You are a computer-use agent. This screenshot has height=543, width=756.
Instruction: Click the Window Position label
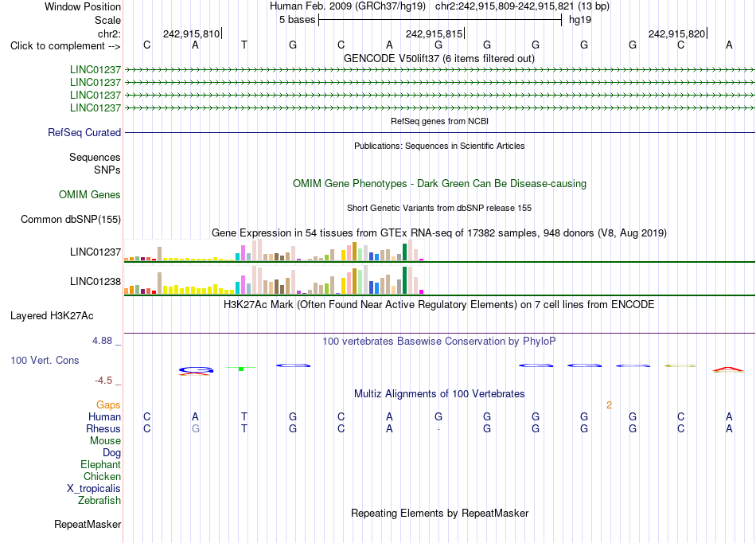click(83, 6)
